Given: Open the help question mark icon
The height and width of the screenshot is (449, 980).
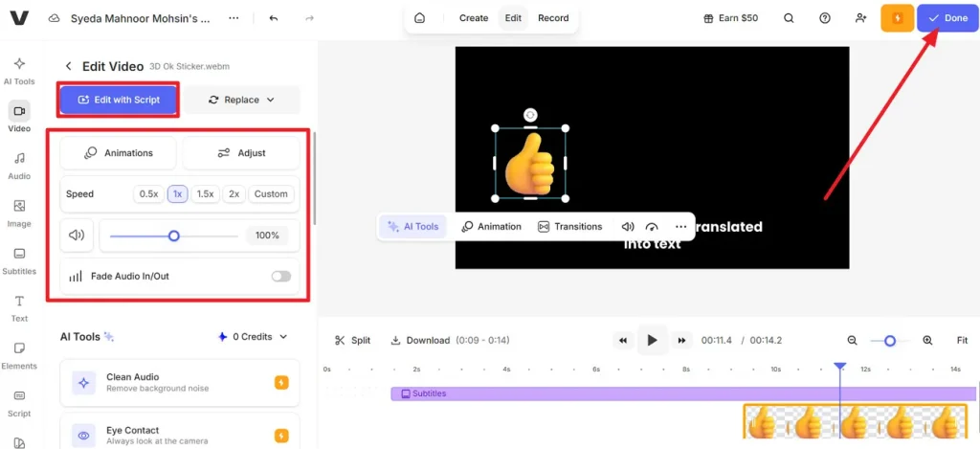Looking at the screenshot, I should point(825,18).
